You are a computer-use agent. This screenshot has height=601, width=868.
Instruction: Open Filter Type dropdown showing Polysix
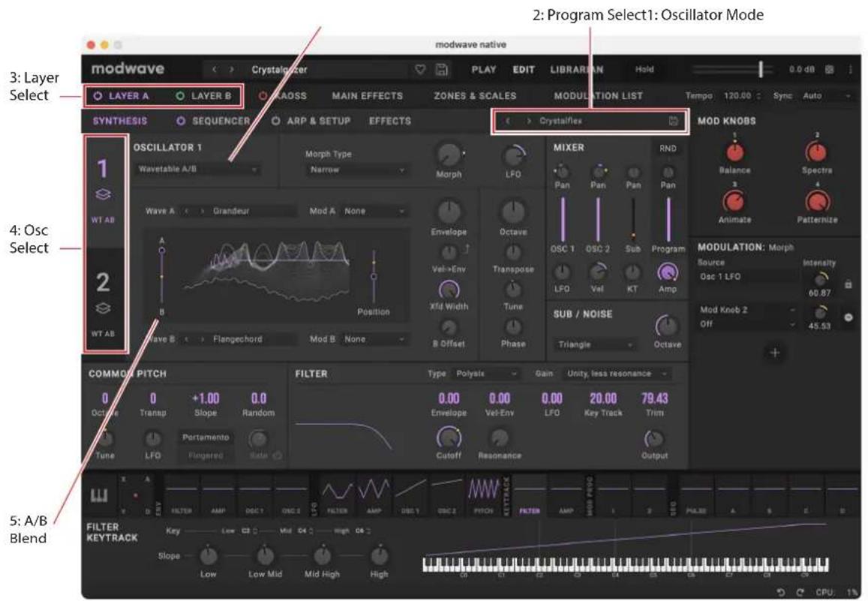pyautogui.click(x=486, y=374)
